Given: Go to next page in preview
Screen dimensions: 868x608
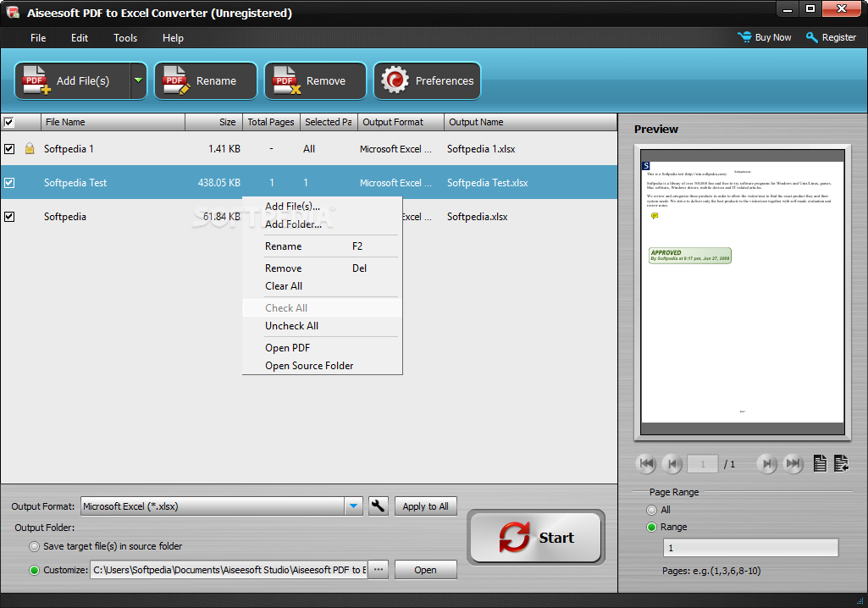Looking at the screenshot, I should 766,463.
